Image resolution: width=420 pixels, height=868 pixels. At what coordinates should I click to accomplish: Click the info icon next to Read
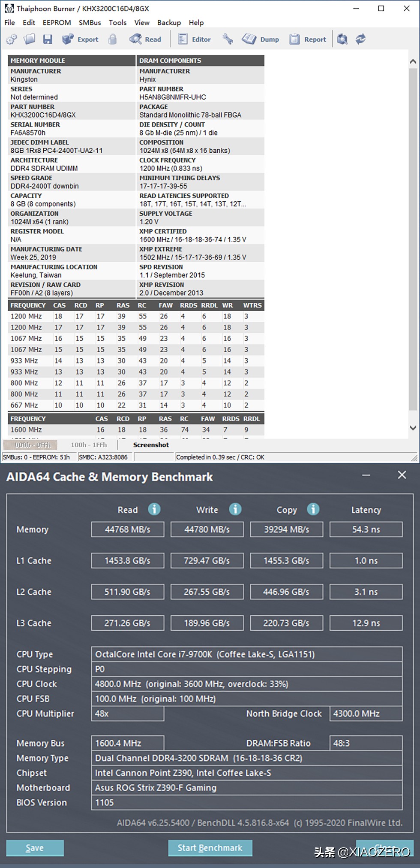coord(154,509)
